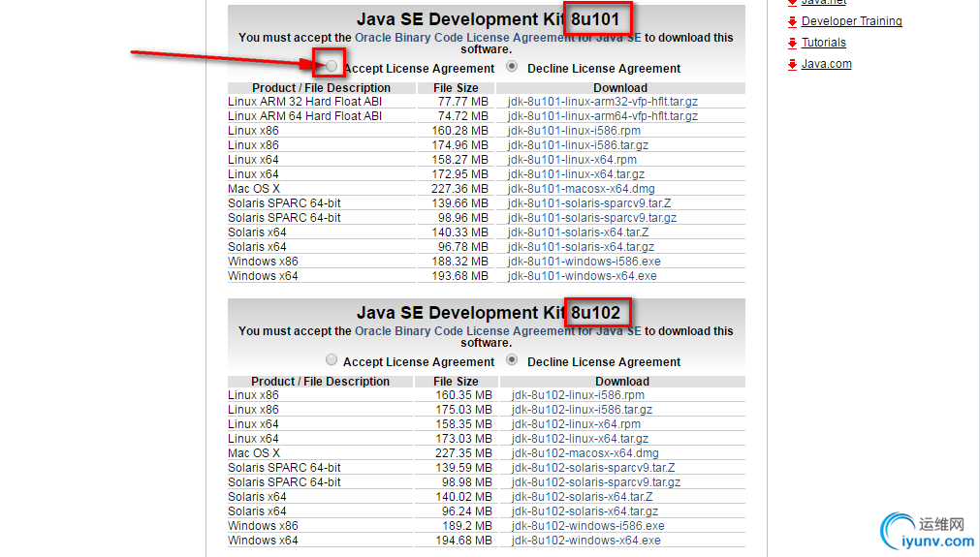Download jdk-8u101-linux-arm64-vfp-hflt.tar.gz
Screen dimensions: 980x557
click(x=603, y=116)
